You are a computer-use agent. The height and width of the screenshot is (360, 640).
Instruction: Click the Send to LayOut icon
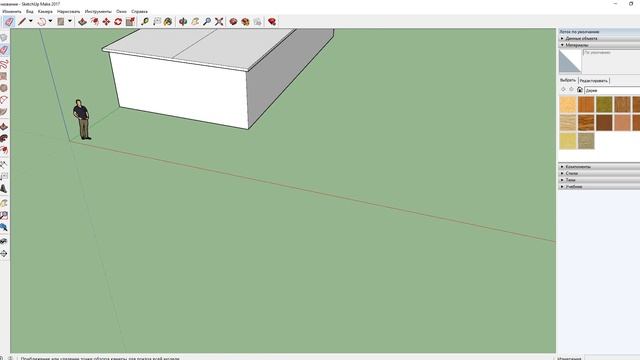coord(257,22)
